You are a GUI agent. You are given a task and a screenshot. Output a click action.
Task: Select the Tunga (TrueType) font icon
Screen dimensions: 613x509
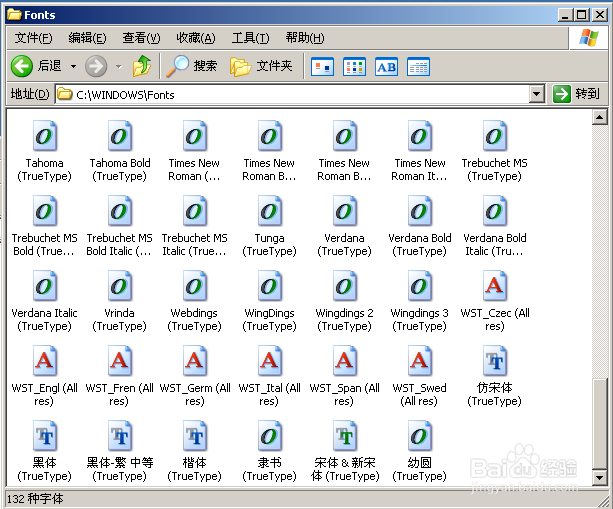(270, 211)
